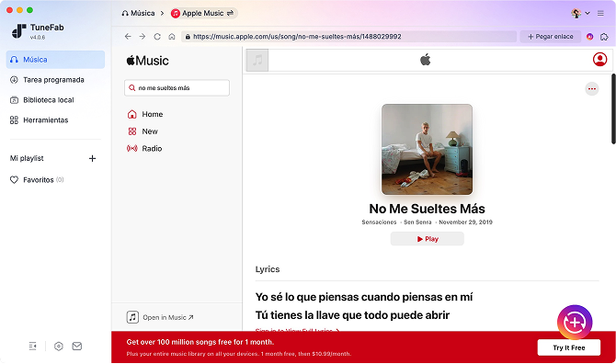Screen dimensions: 616x364
Task: Click the Música breadcrumb
Action: [138, 13]
